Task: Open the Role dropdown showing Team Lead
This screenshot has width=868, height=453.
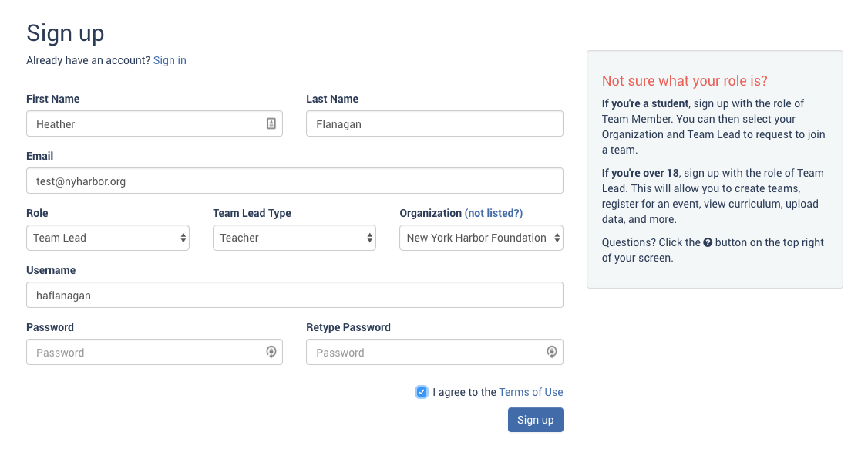Action: [x=108, y=238]
